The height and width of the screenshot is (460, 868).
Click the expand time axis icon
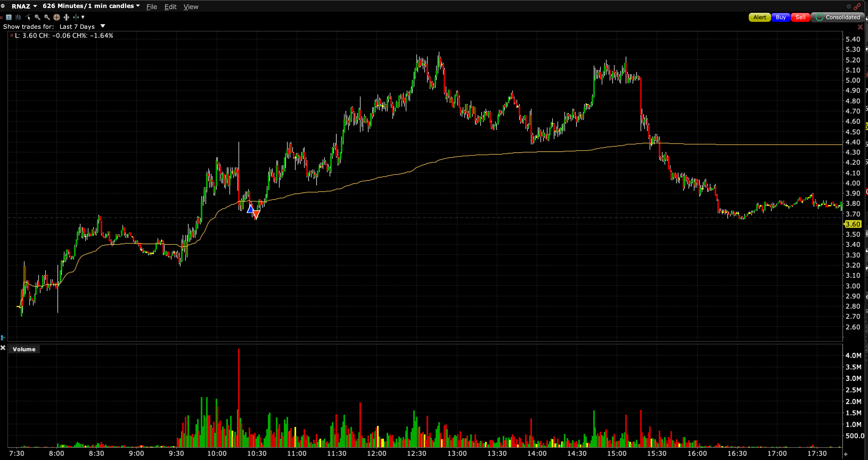pos(66,17)
